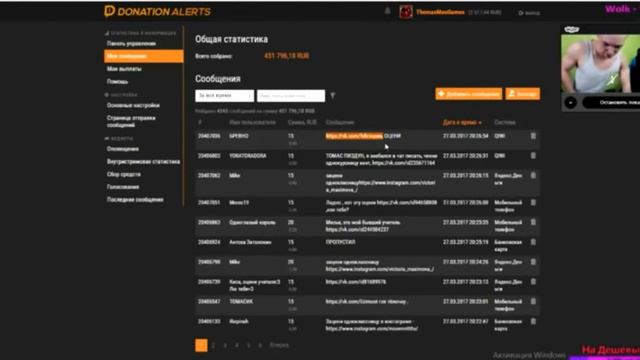The height and width of the screenshot is (360, 640).
Task: Go to page 5 of messages
Action: (x=248, y=345)
